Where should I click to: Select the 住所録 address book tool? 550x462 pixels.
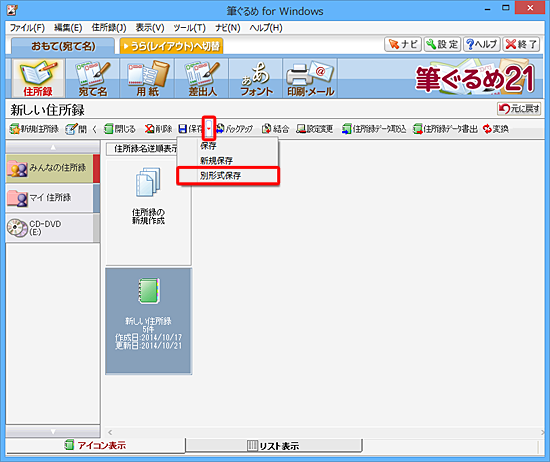[x=38, y=78]
